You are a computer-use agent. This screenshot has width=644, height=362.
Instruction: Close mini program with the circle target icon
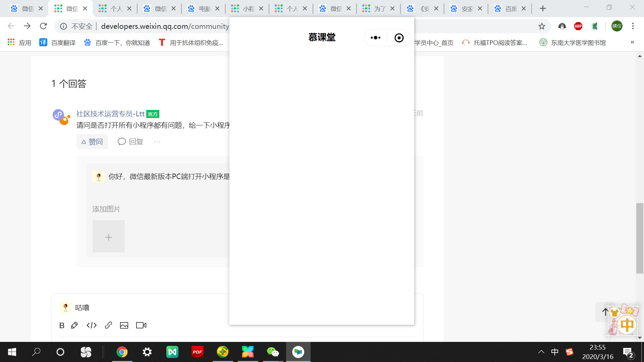399,38
